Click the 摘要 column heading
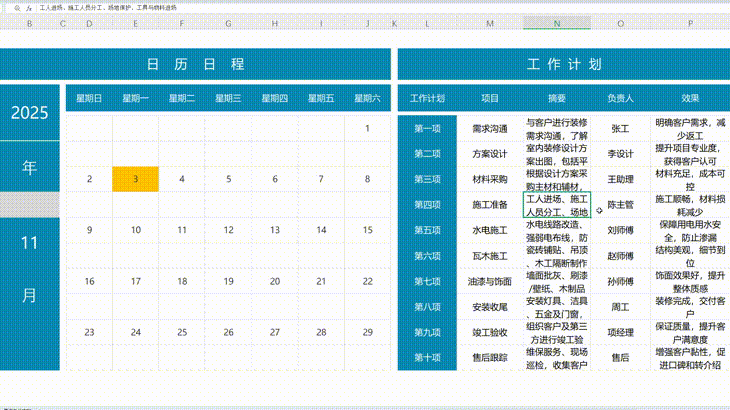The image size is (730, 410). (556, 98)
